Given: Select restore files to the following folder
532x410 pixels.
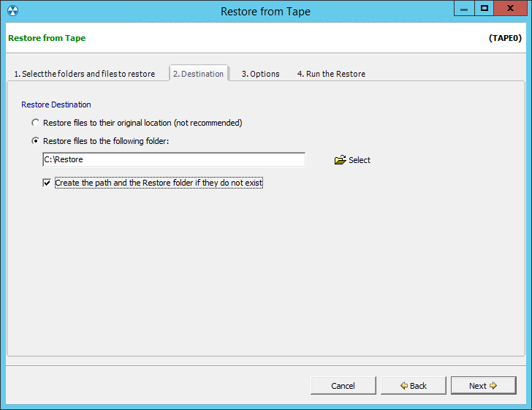Looking at the screenshot, I should tap(35, 141).
